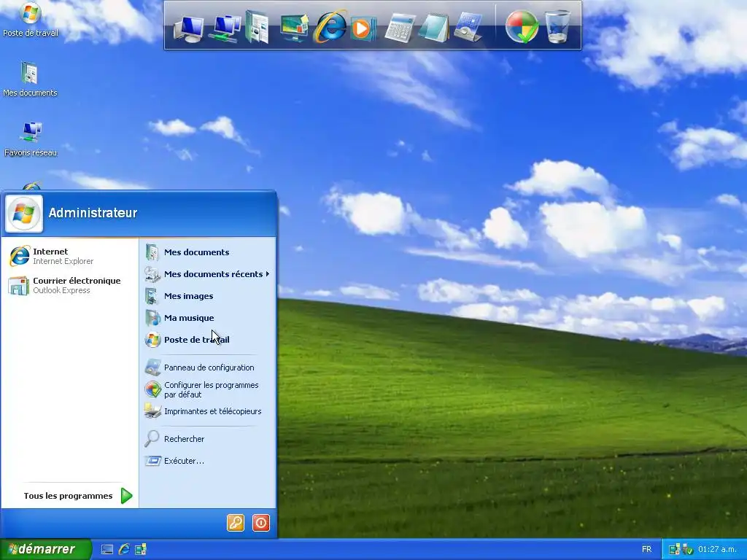Open Ma musique in the Start menu
This screenshot has height=560, width=747.
pyautogui.click(x=208, y=318)
